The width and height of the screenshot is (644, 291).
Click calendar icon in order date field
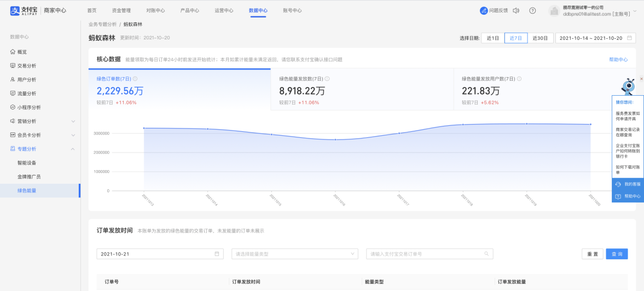pyautogui.click(x=217, y=254)
